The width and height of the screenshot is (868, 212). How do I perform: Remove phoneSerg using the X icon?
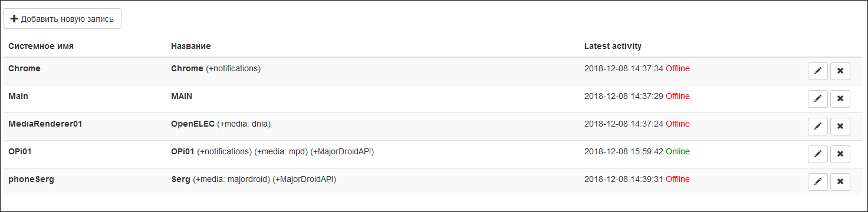click(x=840, y=182)
